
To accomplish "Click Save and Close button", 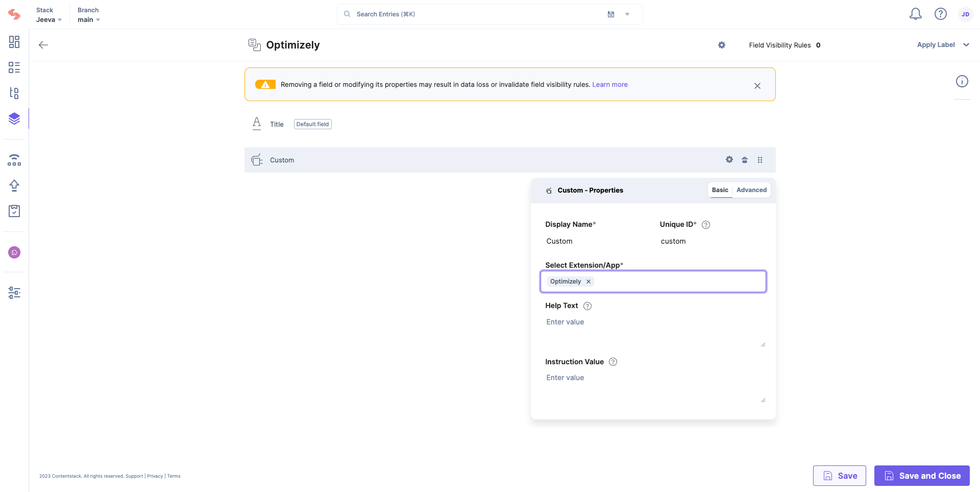I will pos(922,476).
